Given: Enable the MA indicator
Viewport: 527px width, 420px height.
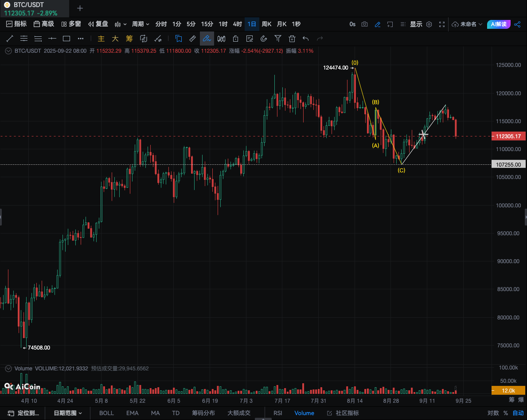Looking at the screenshot, I should (x=155, y=413).
